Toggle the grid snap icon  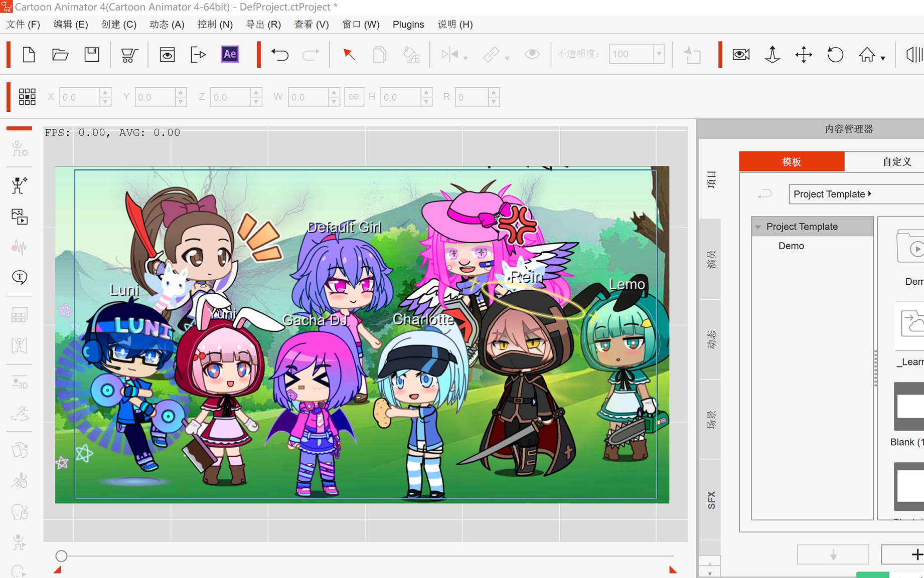pyautogui.click(x=27, y=96)
